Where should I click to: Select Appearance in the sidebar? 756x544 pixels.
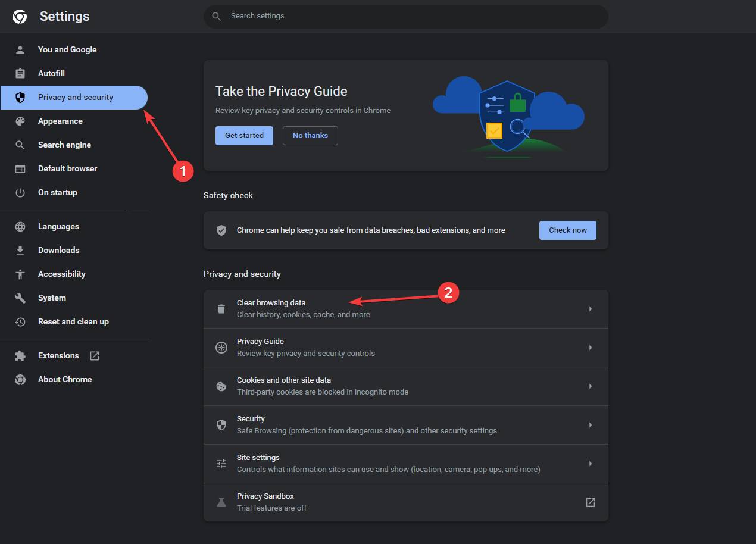(60, 121)
